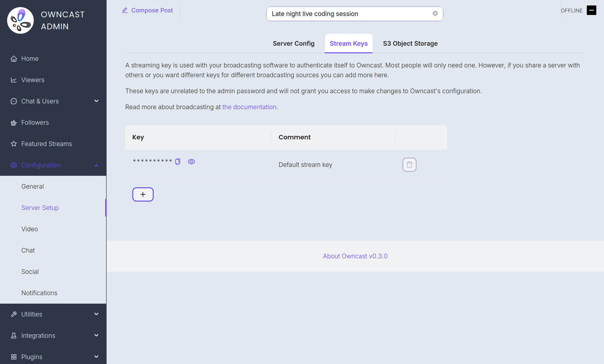604x364 pixels.
Task: Open the Video configuration page
Action: click(53, 229)
